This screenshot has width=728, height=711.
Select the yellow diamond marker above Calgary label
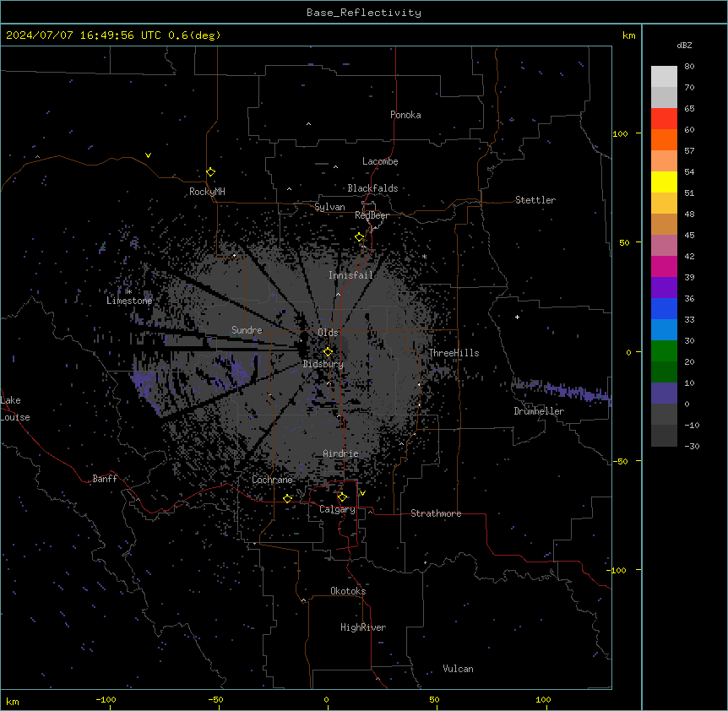pos(342,497)
